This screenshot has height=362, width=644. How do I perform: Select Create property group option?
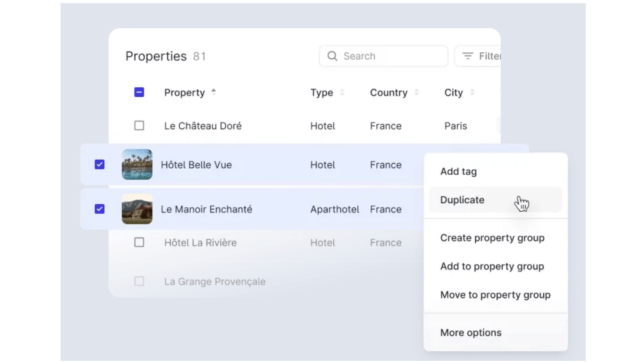[x=492, y=238]
